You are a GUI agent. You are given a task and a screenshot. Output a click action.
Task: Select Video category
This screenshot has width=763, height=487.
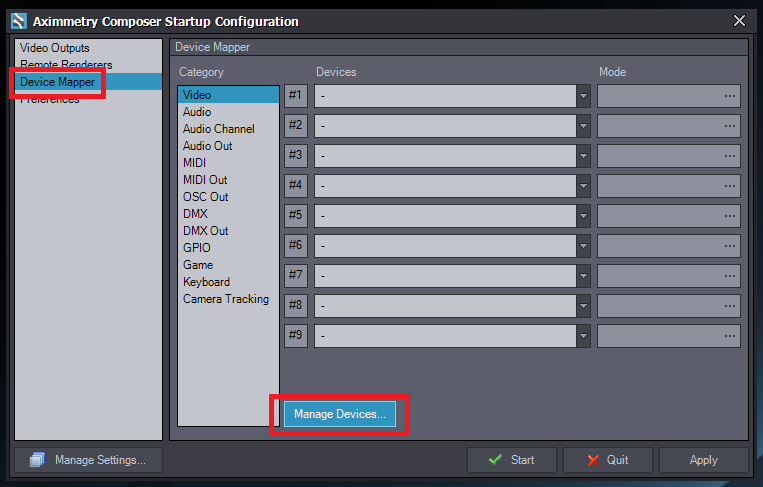[228, 95]
